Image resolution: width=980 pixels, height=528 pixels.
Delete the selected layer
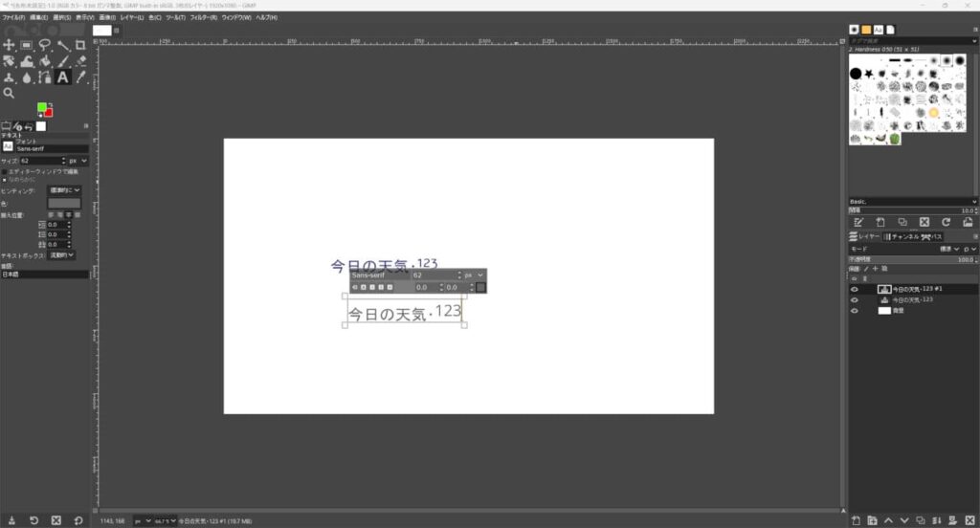coord(969,520)
